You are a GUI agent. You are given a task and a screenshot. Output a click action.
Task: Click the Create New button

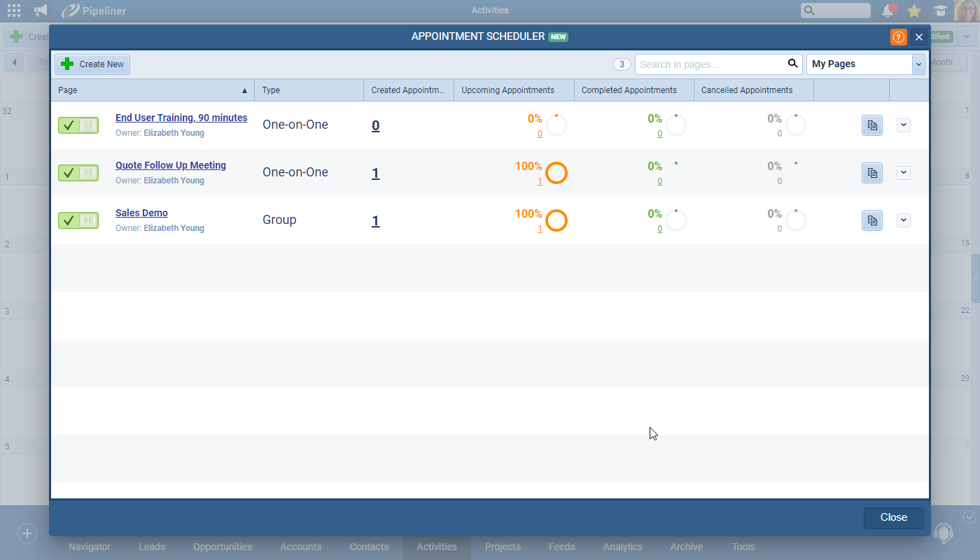tap(92, 64)
